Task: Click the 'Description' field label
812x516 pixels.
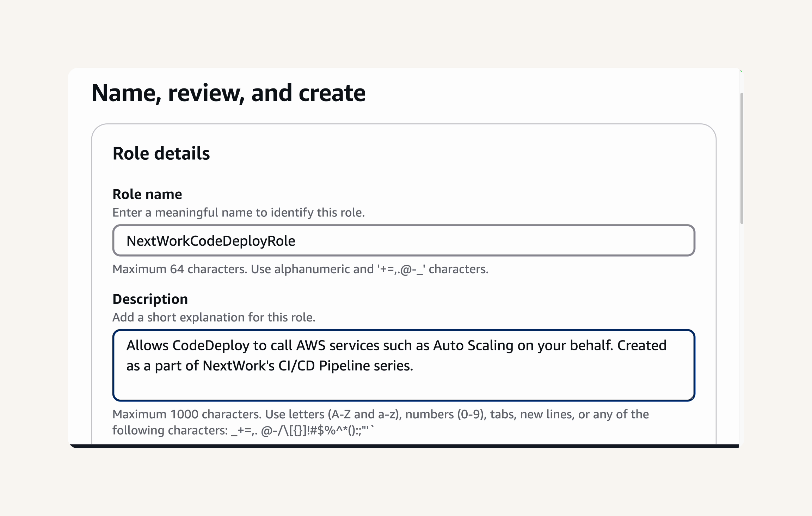Action: (150, 299)
